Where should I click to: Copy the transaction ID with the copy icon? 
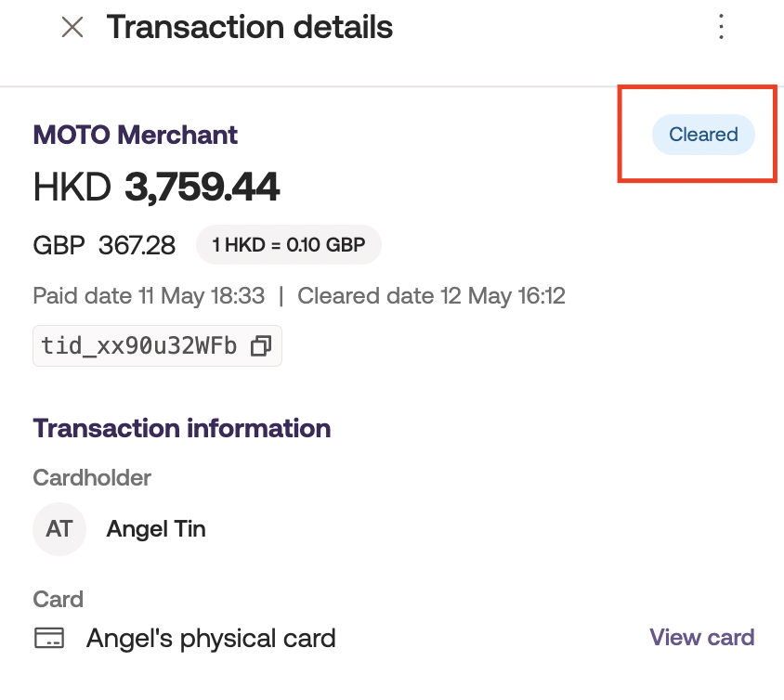261,346
